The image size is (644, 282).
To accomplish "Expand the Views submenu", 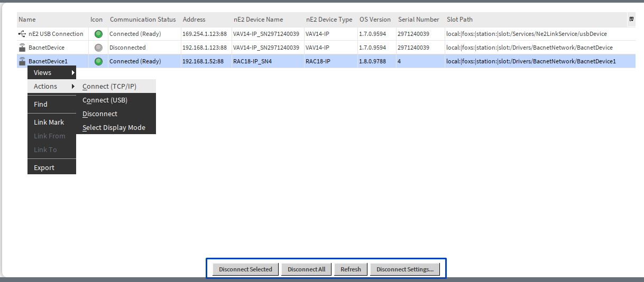I will pos(52,72).
